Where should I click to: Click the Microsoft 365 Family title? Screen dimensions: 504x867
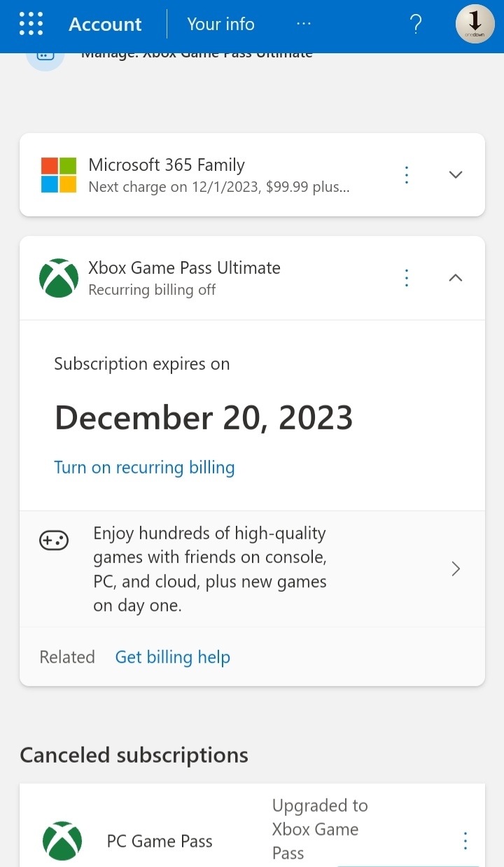(167, 165)
